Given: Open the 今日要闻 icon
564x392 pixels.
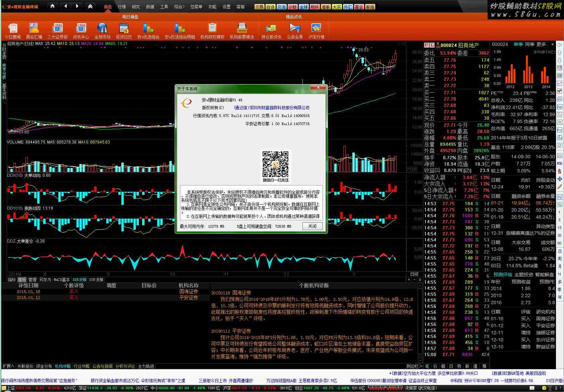Looking at the screenshot, I should pyautogui.click(x=13, y=31).
